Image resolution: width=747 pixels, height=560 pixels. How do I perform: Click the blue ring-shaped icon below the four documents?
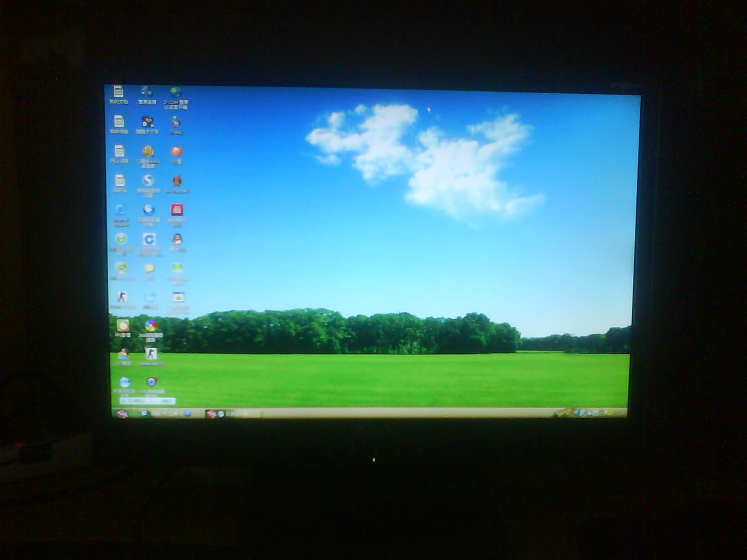click(x=120, y=210)
